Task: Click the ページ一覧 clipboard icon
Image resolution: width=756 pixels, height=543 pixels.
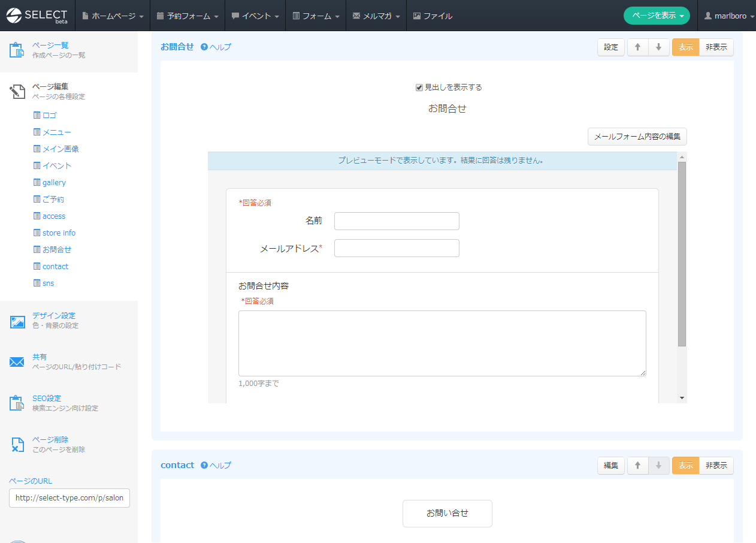Action: point(17,50)
